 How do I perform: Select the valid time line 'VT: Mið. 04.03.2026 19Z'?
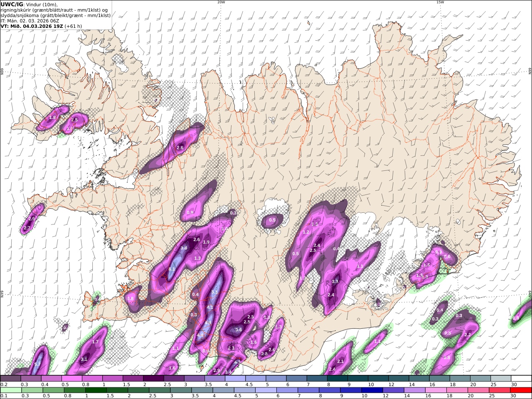point(32,26)
